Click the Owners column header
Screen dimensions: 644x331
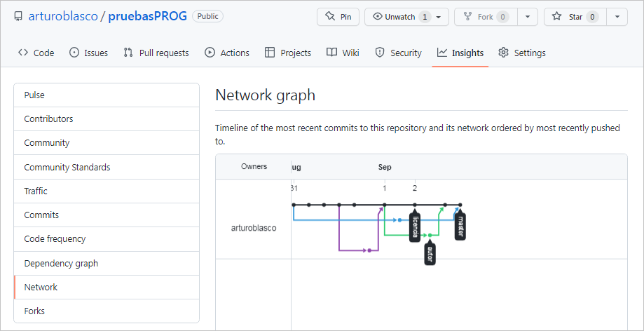(254, 166)
